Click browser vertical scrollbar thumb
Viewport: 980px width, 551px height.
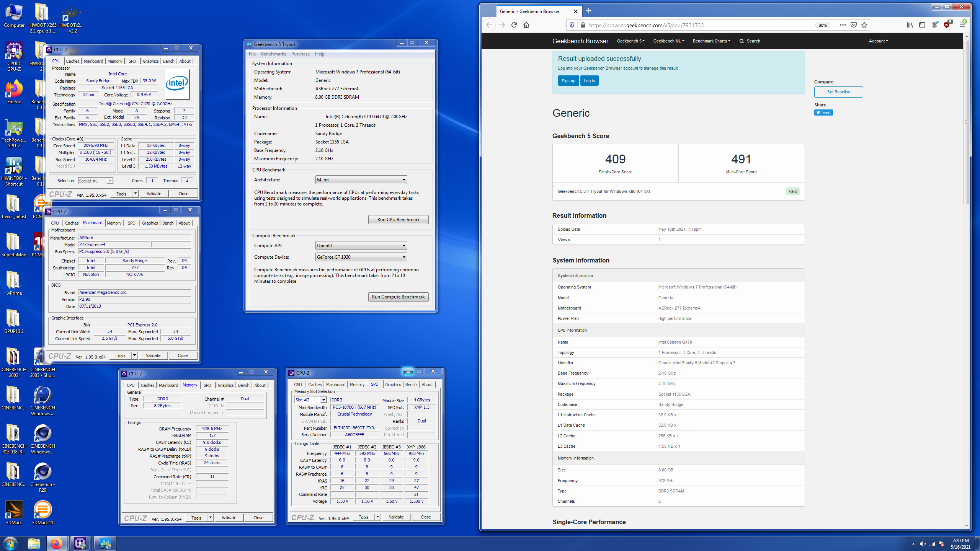point(966,122)
